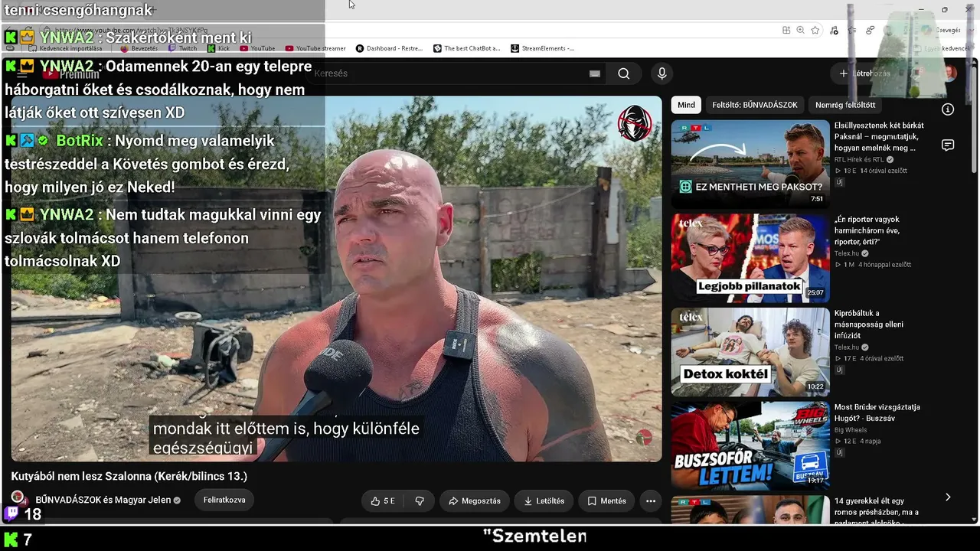980x551 pixels.
Task: Click the zoom magnifier icon in the address bar
Action: click(x=800, y=31)
